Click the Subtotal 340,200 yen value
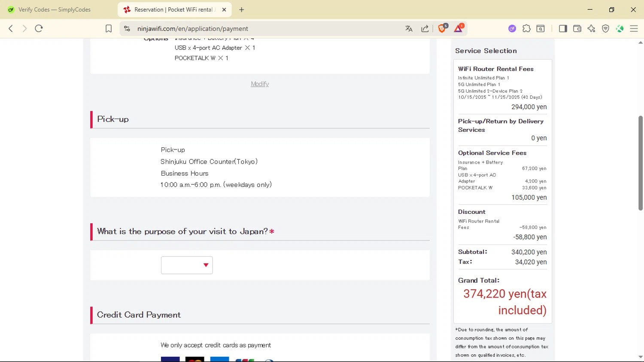 pos(529,252)
